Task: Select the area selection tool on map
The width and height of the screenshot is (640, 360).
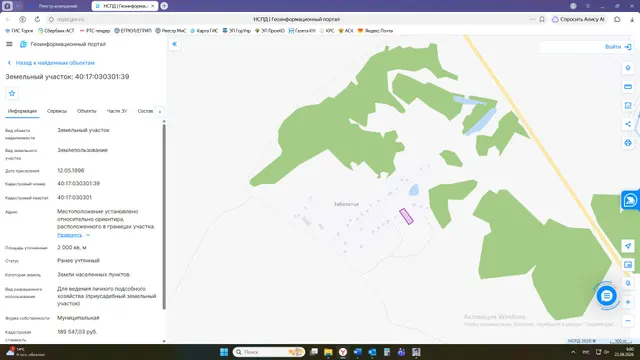Action: pos(628,105)
